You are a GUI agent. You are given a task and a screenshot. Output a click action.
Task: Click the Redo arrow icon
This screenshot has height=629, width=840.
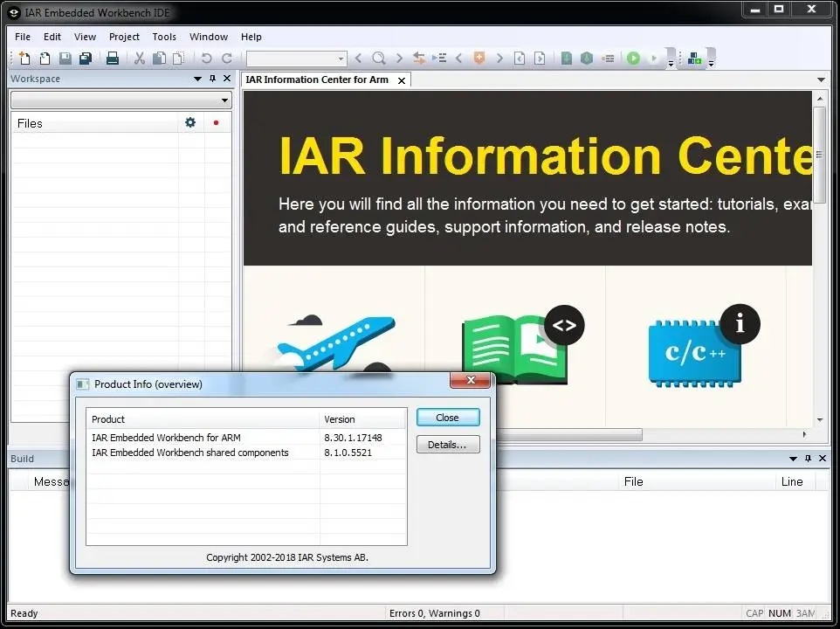pyautogui.click(x=227, y=58)
